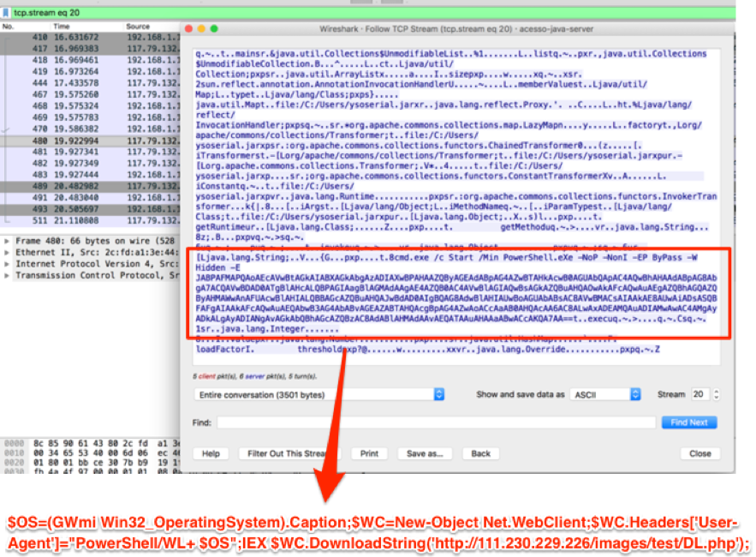Click the tcp.stream eq 20 filter field

372,13
